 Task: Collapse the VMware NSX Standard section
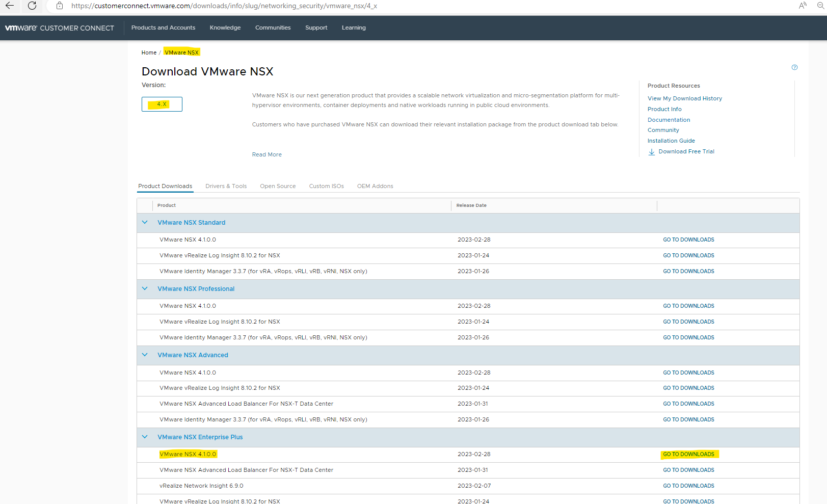point(145,223)
